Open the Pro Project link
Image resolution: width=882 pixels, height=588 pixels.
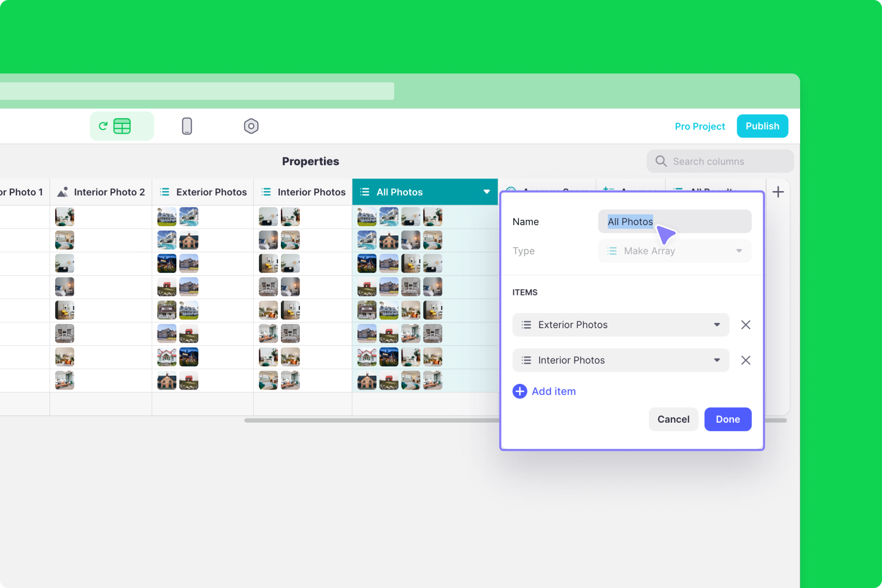[699, 127]
